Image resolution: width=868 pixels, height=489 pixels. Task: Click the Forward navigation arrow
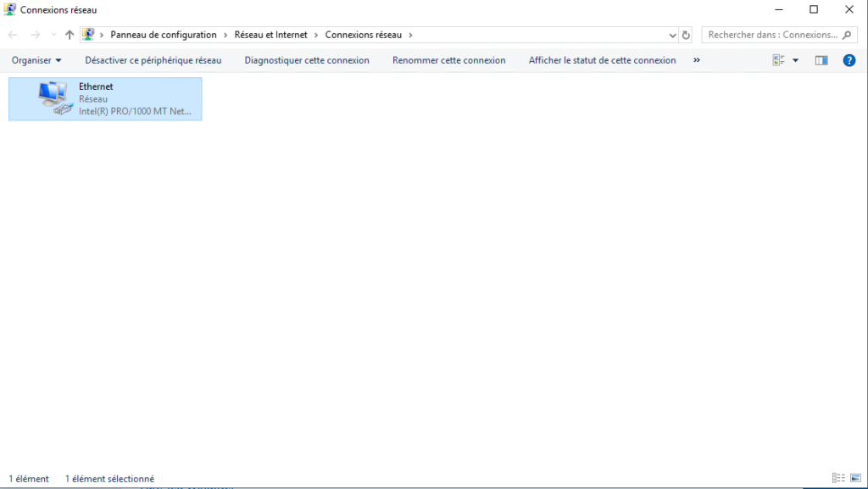coord(36,35)
